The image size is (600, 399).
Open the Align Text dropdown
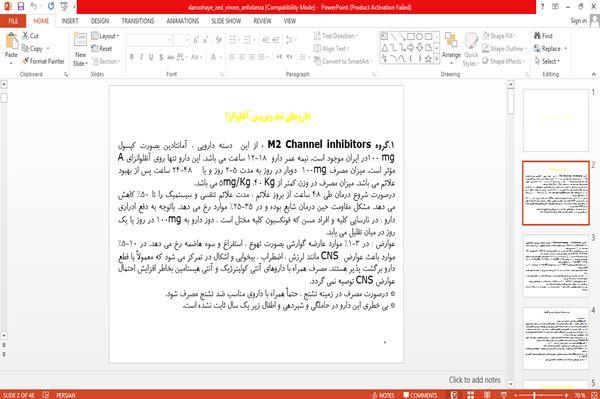331,49
